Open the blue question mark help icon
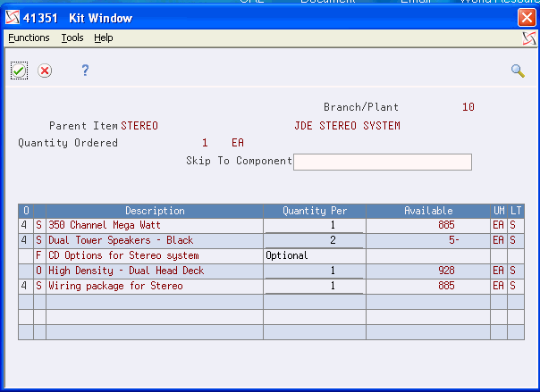The height and width of the screenshot is (392, 540). click(85, 71)
